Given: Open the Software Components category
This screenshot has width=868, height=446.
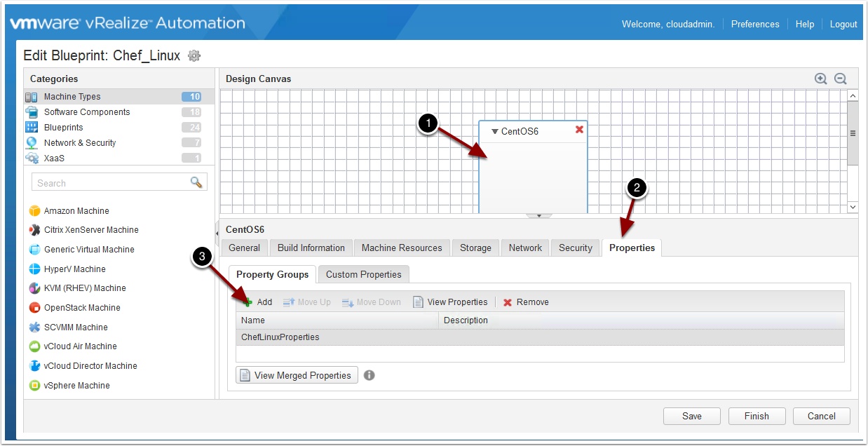Looking at the screenshot, I should 119,112.
